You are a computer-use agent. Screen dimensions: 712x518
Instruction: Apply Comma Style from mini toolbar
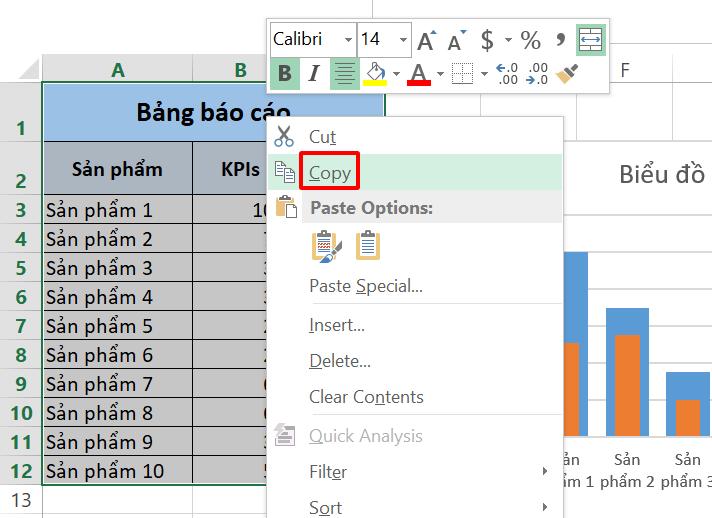(x=560, y=40)
